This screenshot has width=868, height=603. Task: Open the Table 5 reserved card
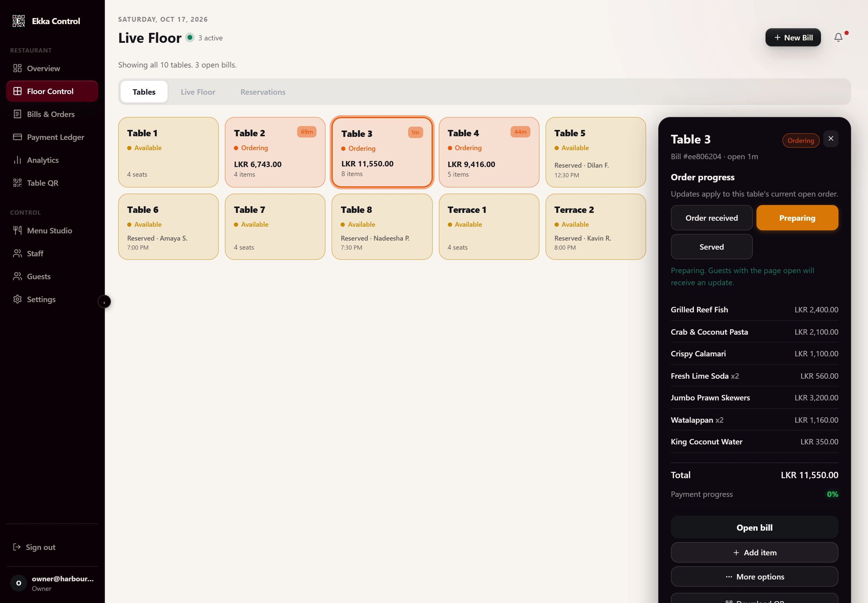(x=596, y=152)
